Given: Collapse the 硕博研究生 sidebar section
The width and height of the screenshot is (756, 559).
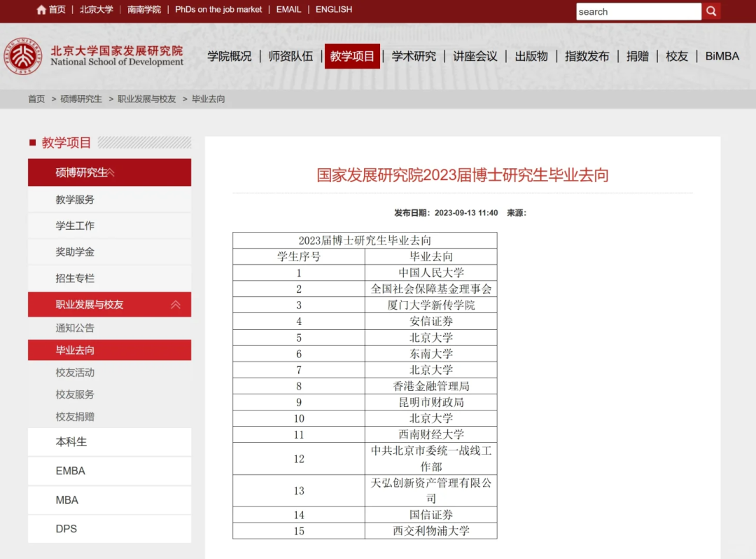Looking at the screenshot, I should pyautogui.click(x=109, y=172).
